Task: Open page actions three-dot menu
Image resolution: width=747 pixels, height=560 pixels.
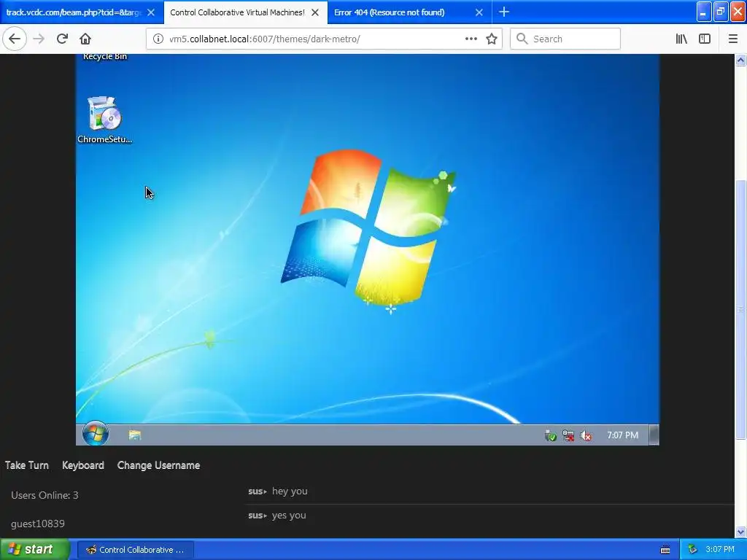Action: 471,39
